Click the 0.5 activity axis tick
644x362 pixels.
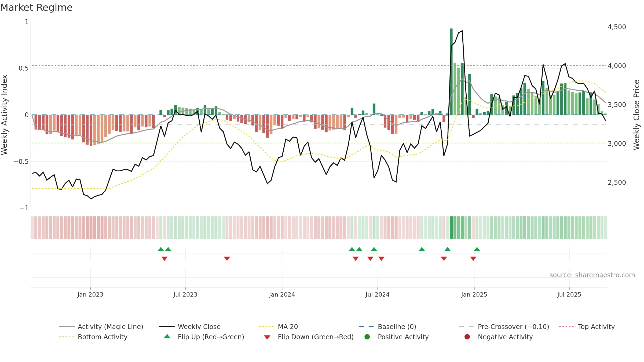coord(23,68)
